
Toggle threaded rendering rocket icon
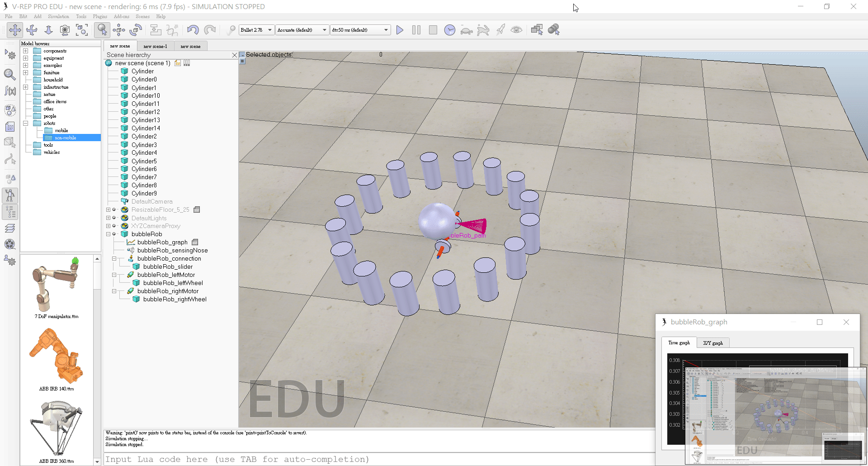pos(500,30)
